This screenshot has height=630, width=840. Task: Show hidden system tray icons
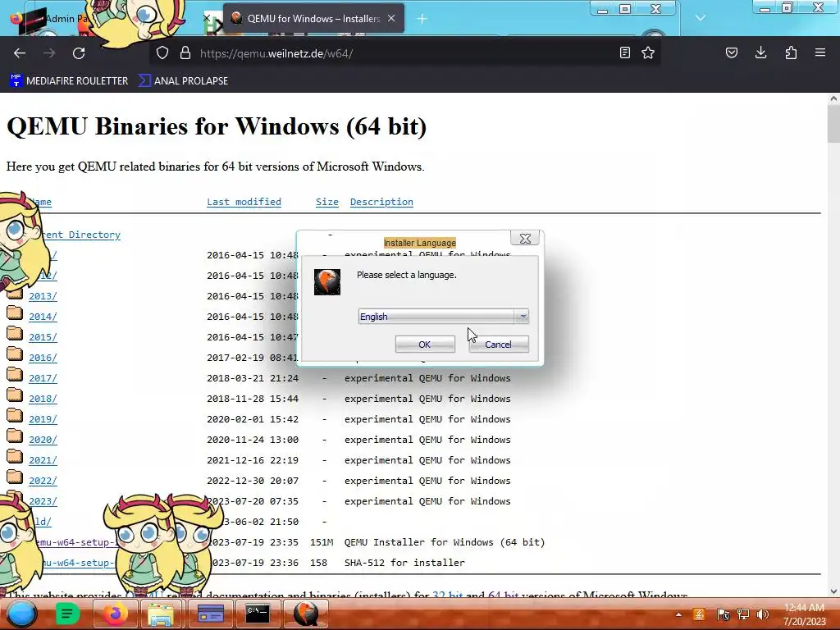tap(678, 614)
